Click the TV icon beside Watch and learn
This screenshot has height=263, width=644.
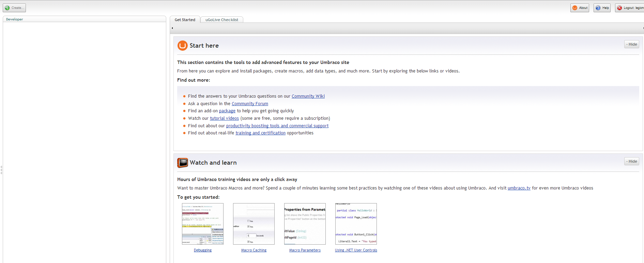(183, 163)
